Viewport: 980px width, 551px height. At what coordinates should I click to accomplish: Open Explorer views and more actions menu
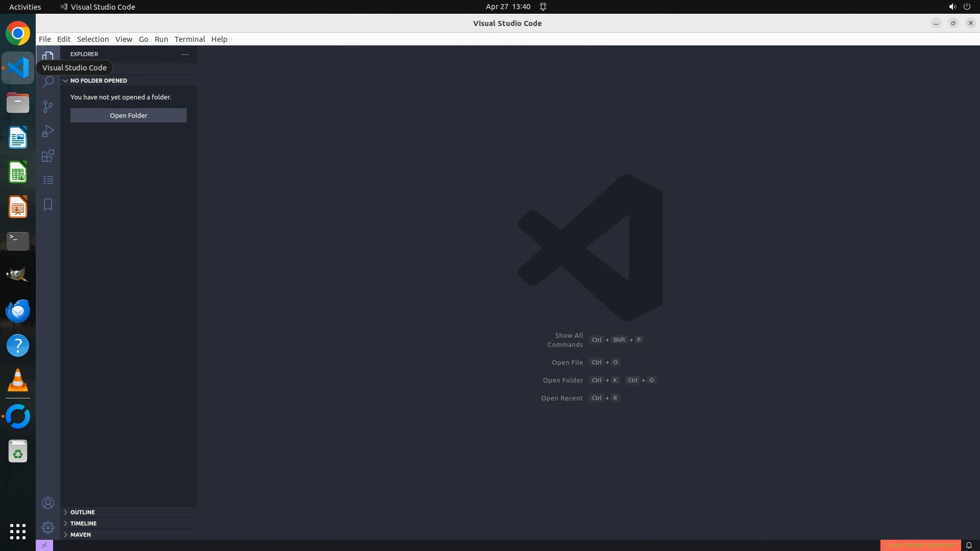(x=185, y=54)
